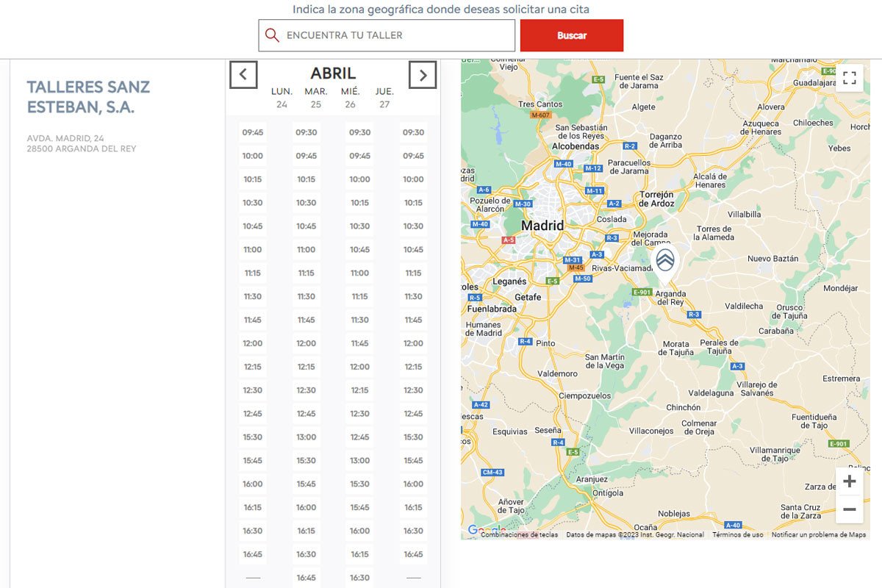Pick the 11:00 slot on Monday 24
Screen dimensions: 882x588
coord(253,250)
